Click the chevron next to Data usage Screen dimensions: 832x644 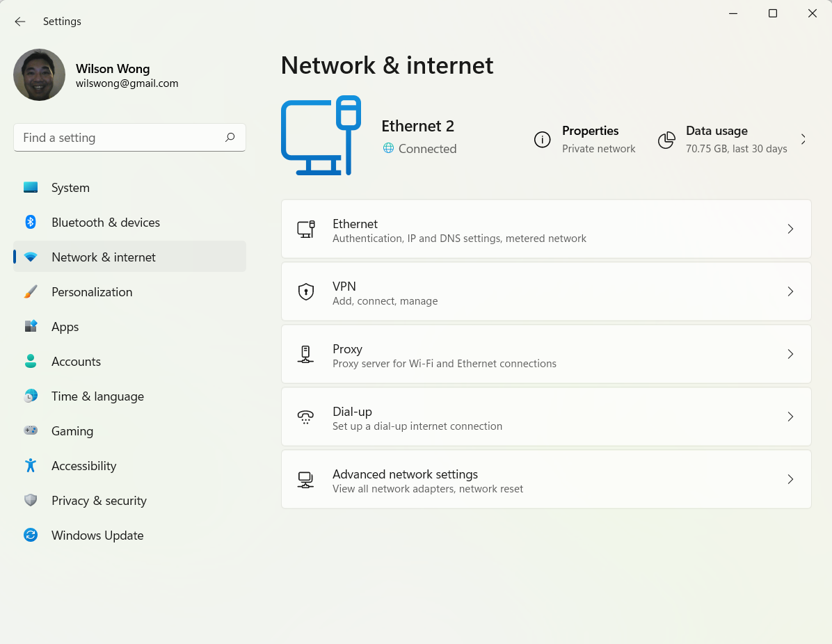click(803, 140)
